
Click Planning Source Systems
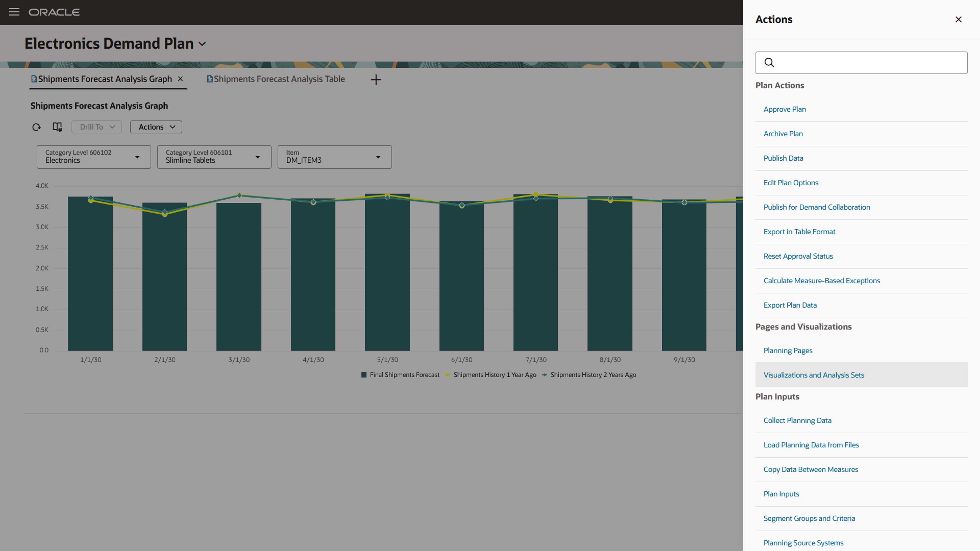[x=803, y=543]
